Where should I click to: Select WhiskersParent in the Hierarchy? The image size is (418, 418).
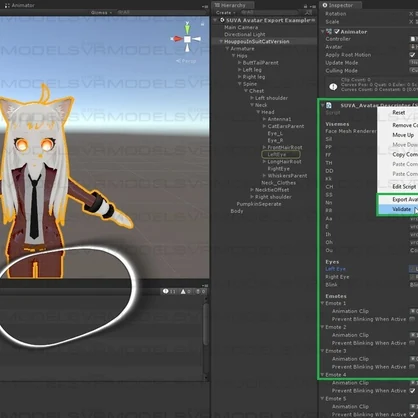(x=287, y=176)
